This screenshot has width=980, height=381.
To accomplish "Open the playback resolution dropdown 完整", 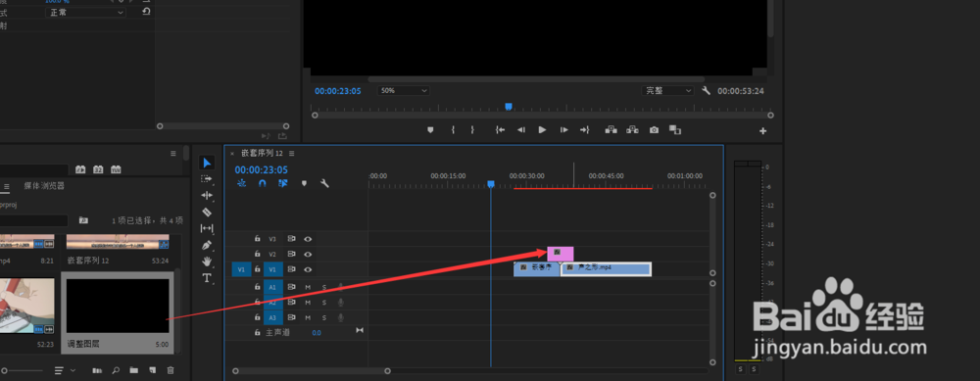I will click(667, 91).
